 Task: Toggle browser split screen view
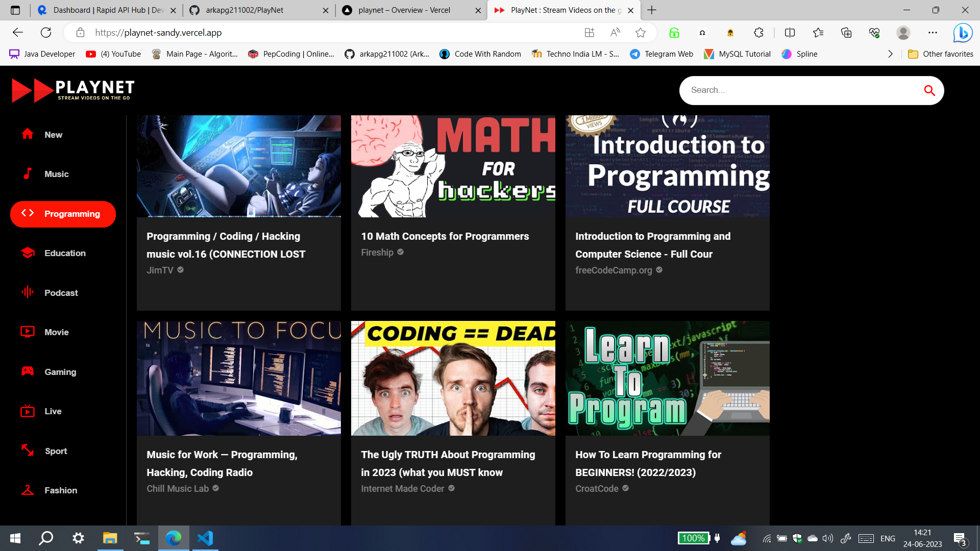(790, 33)
